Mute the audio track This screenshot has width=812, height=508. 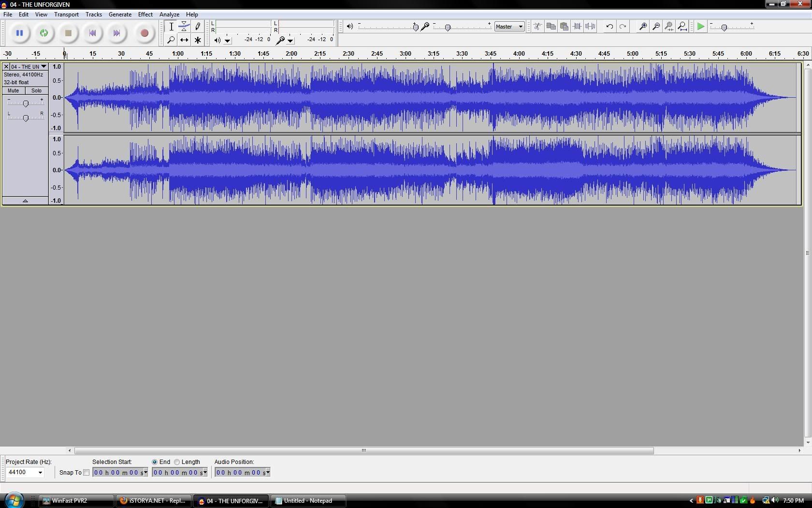tap(14, 90)
